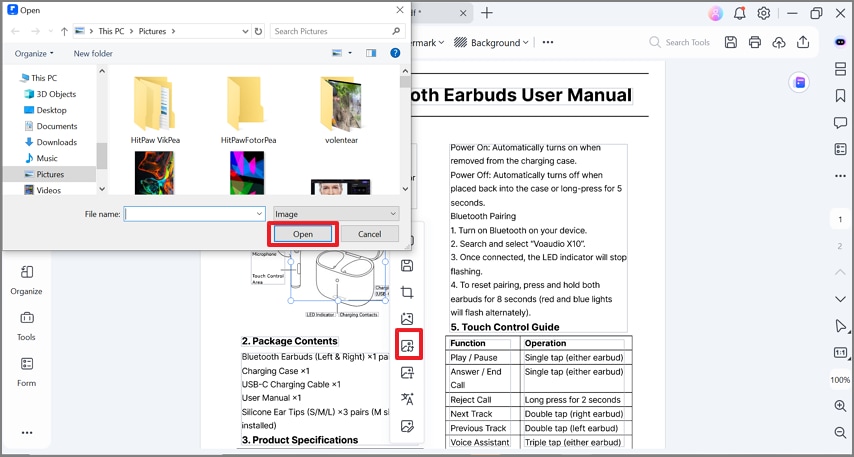This screenshot has height=457, width=854.
Task: Open the Help icon in Open dialog
Action: 395,53
